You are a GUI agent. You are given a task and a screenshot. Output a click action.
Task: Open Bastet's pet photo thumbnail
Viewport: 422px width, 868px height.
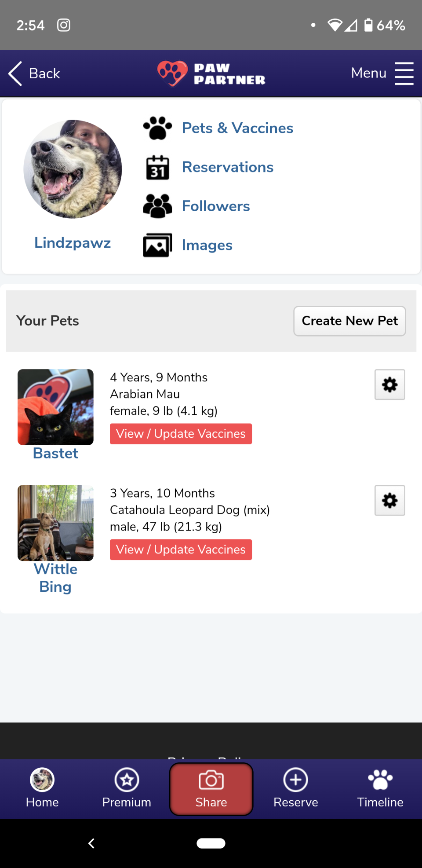(x=55, y=407)
